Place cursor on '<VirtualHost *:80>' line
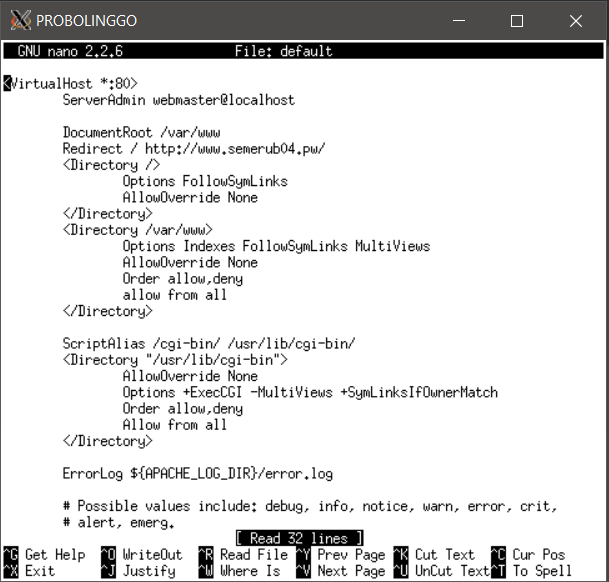609x582 pixels. [x=70, y=84]
